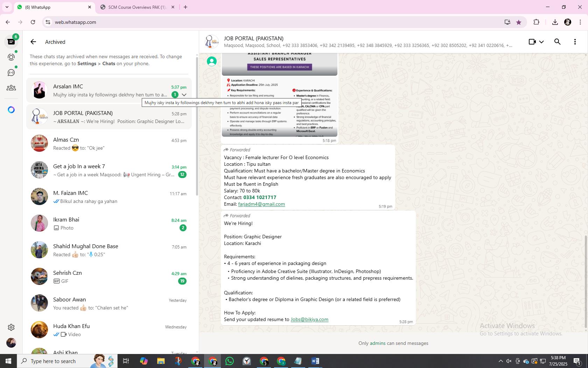
Task: Open Copilot icon on taskbar
Action: click(143, 361)
